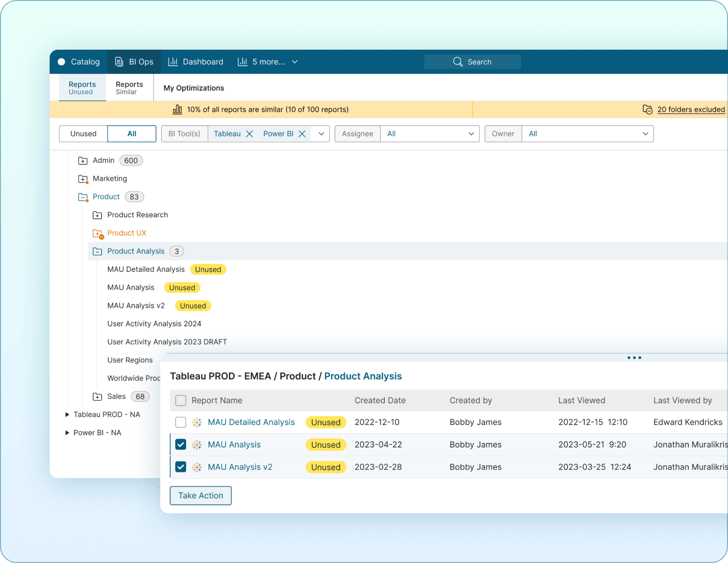
Task: Expand the Tableau PROD - NA tree node
Action: (x=67, y=414)
